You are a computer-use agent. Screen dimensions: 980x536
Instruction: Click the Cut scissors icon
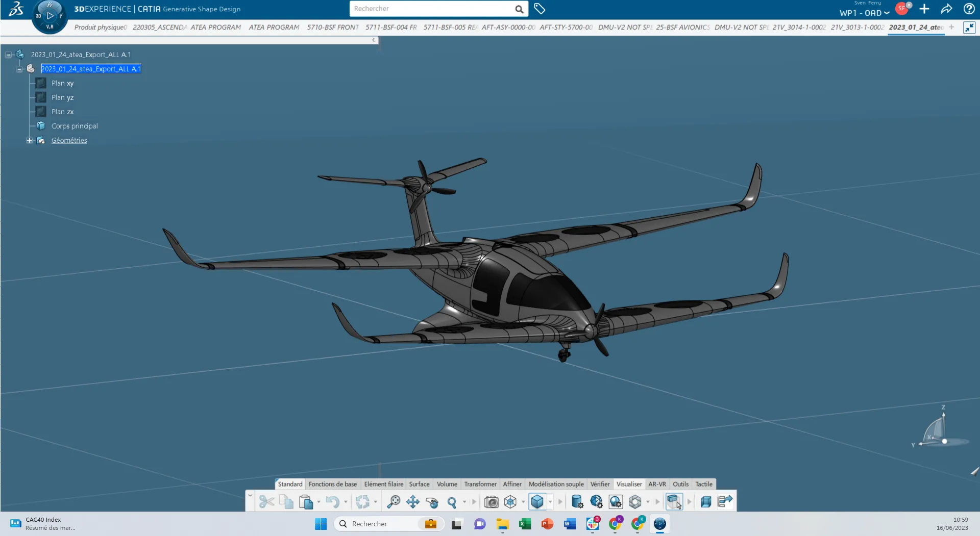266,502
